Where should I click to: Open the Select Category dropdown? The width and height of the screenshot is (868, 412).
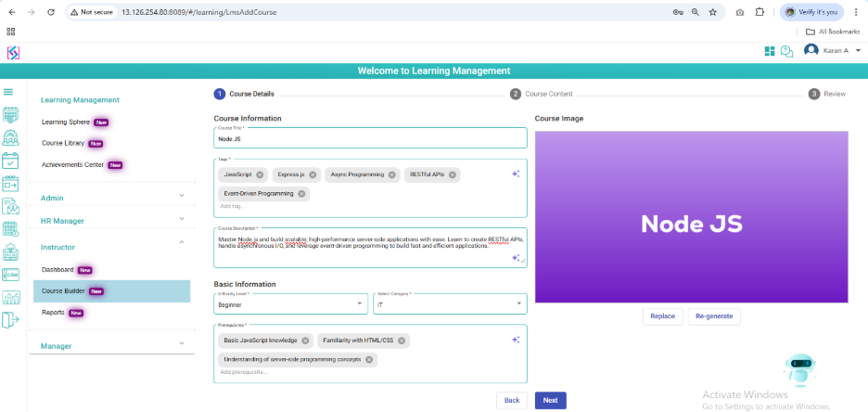pyautogui.click(x=449, y=304)
